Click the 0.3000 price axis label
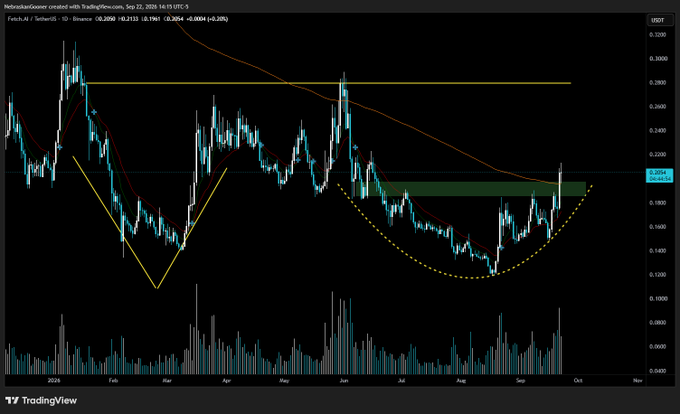The image size is (680, 414). 657,59
